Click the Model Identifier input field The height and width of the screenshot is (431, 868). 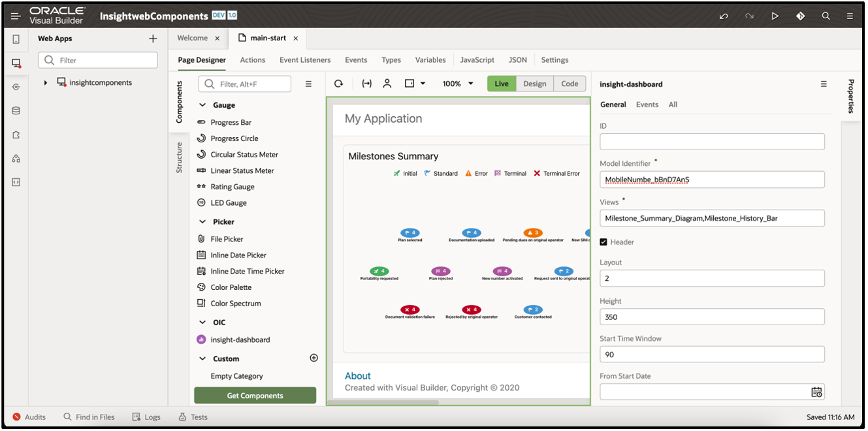tap(712, 180)
